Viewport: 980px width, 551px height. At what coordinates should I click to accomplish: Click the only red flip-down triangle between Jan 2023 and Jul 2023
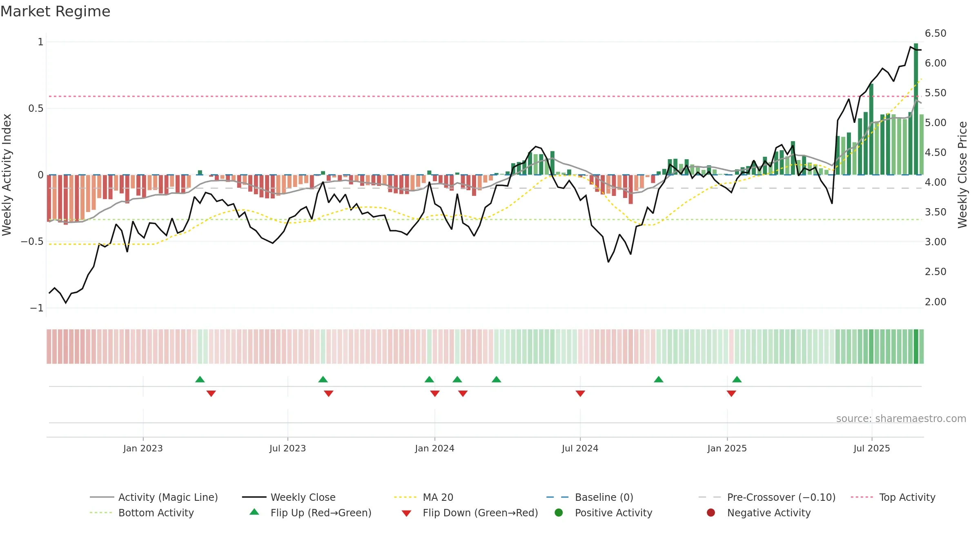(211, 393)
